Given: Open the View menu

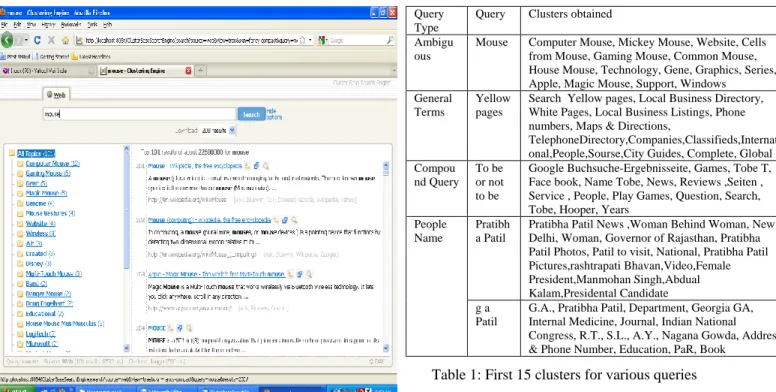Looking at the screenshot, I should pyautogui.click(x=31, y=24).
